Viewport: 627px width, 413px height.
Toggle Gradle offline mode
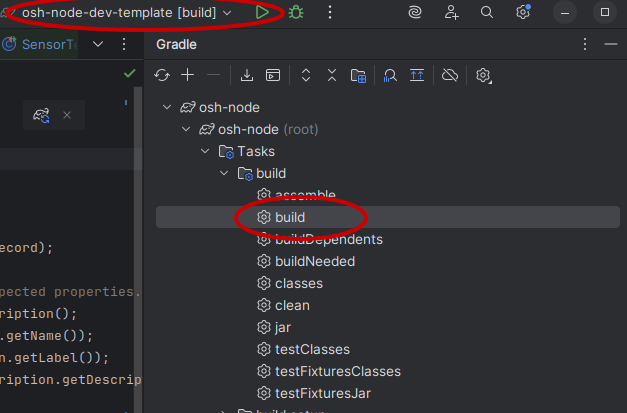450,75
